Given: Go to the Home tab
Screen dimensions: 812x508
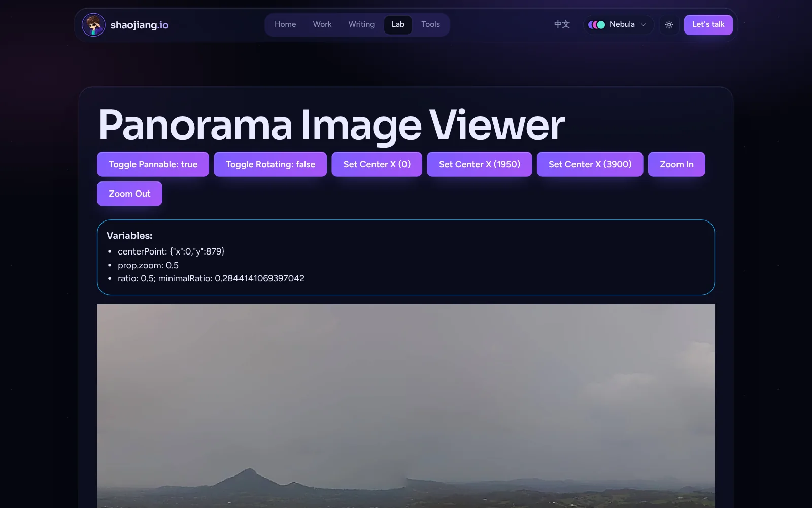Looking at the screenshot, I should [285, 24].
